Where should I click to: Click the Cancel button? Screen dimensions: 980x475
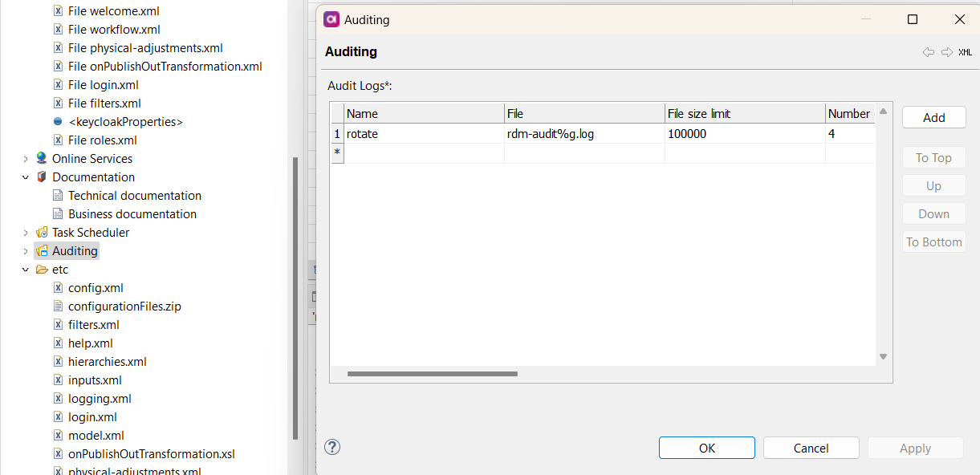point(811,448)
